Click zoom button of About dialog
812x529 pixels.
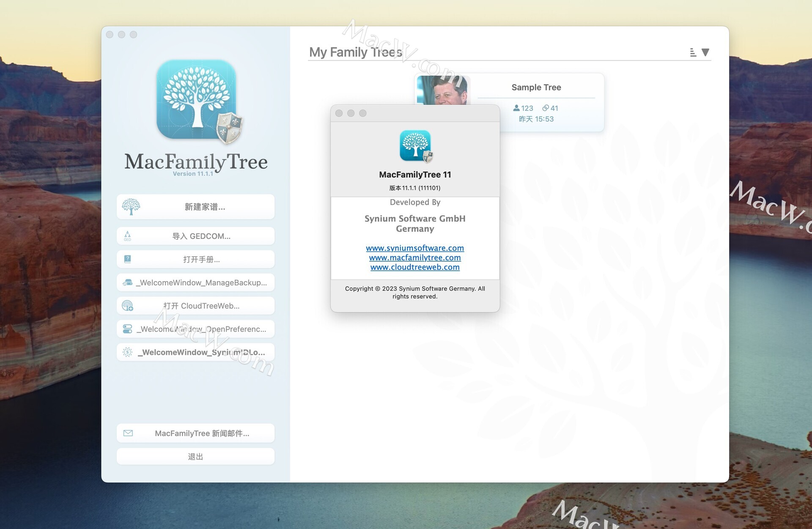[x=362, y=113]
